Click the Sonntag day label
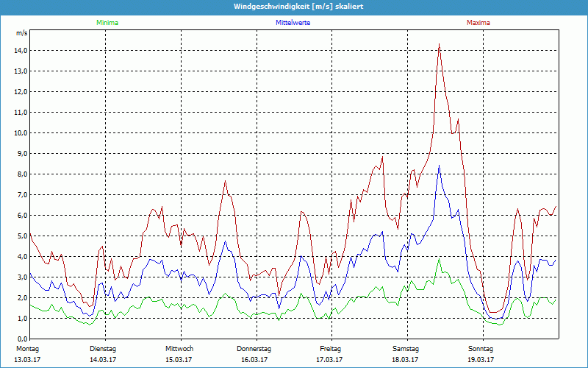This screenshot has height=368, width=588. point(481,349)
